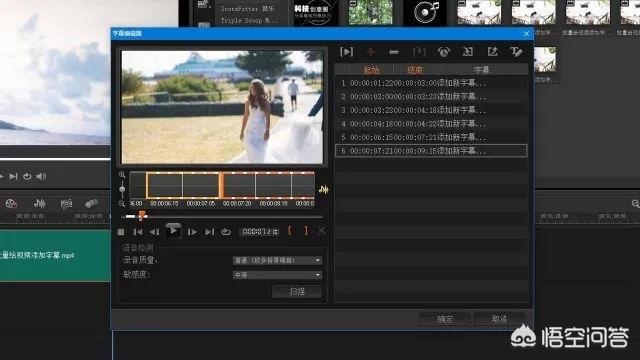Select subtitle row 5 starting 00:00:06:15

click(431, 137)
